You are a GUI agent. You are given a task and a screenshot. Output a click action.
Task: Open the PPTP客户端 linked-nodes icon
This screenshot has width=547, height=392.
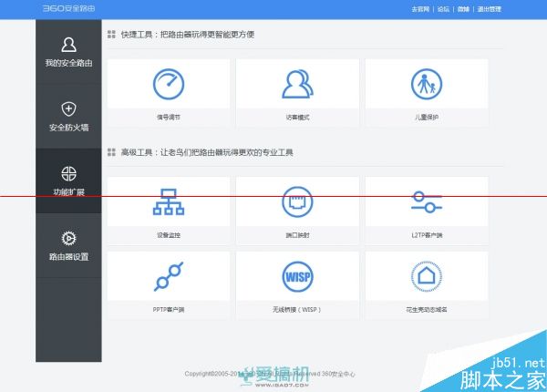tap(168, 275)
